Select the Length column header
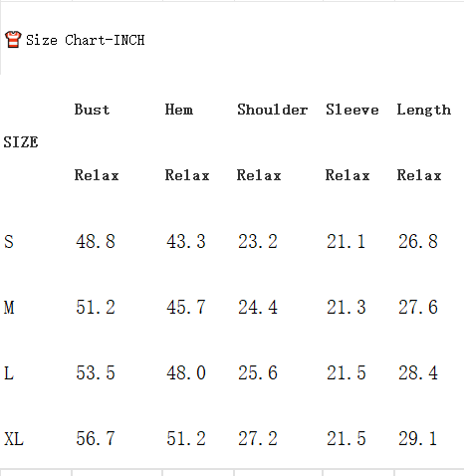464x476 pixels. click(x=424, y=111)
